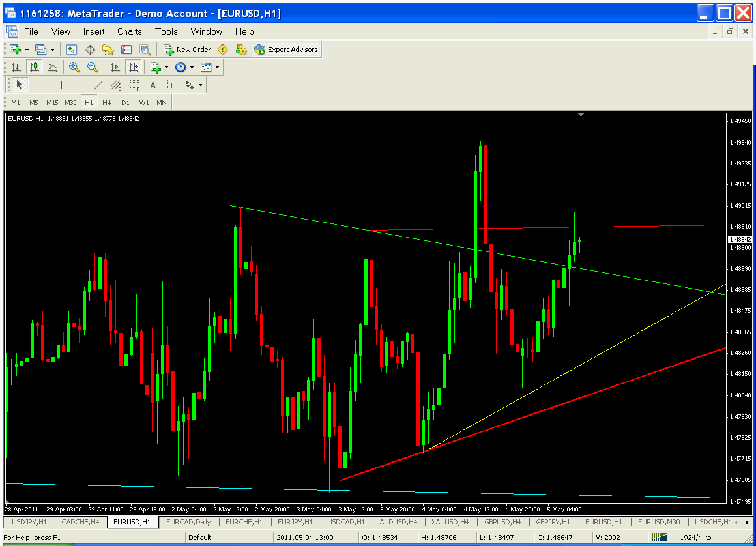Open the chart templates dropdown
The height and width of the screenshot is (546, 756).
216,67
